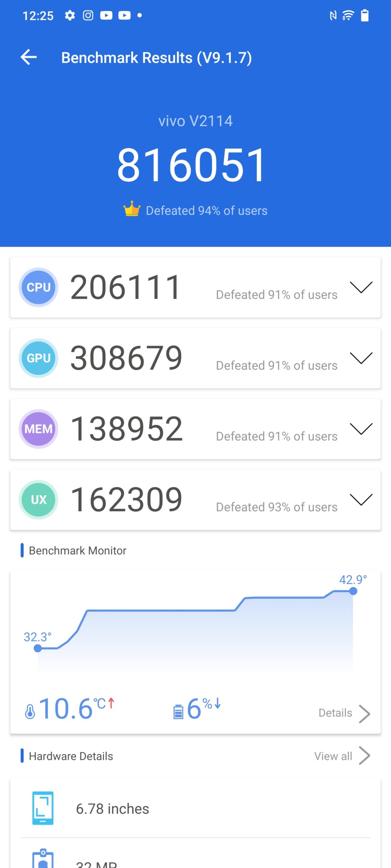
Task: Tap the GPU badge icon
Action: point(38,358)
